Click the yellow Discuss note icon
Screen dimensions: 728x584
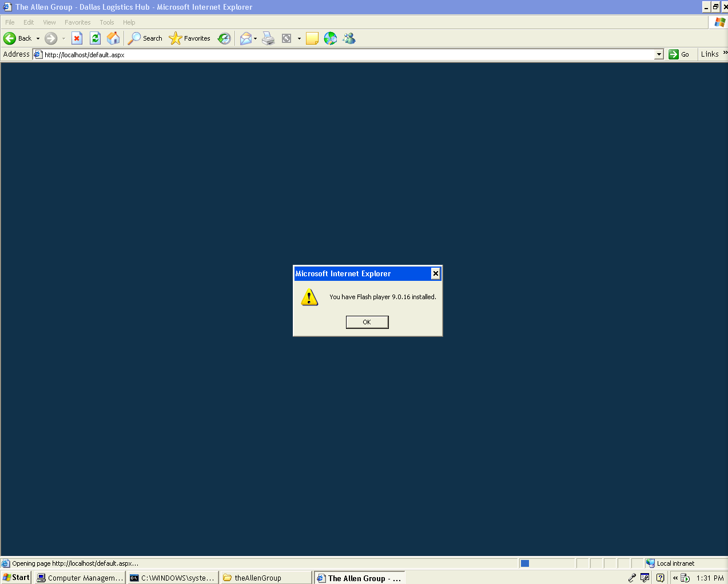coord(312,38)
